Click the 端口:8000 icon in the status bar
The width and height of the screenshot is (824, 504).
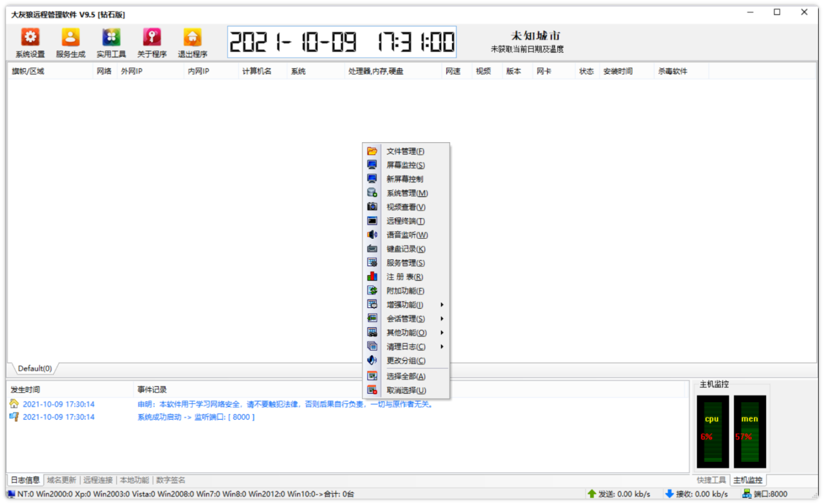[746, 494]
